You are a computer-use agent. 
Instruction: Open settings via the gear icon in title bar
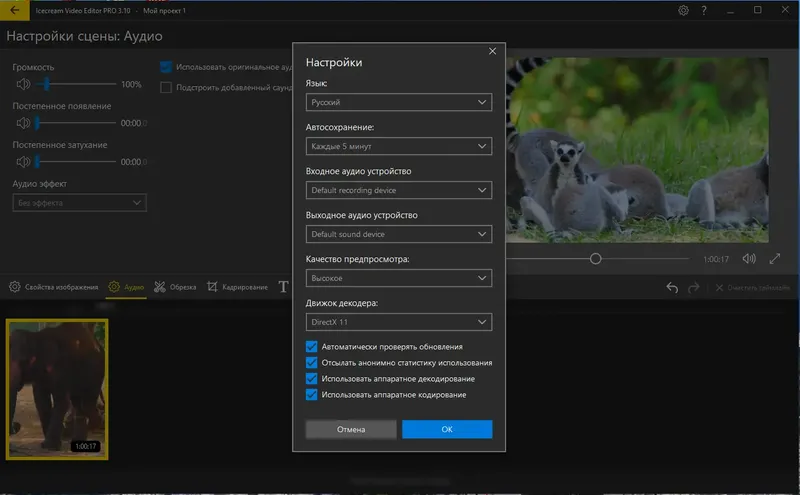(683, 10)
